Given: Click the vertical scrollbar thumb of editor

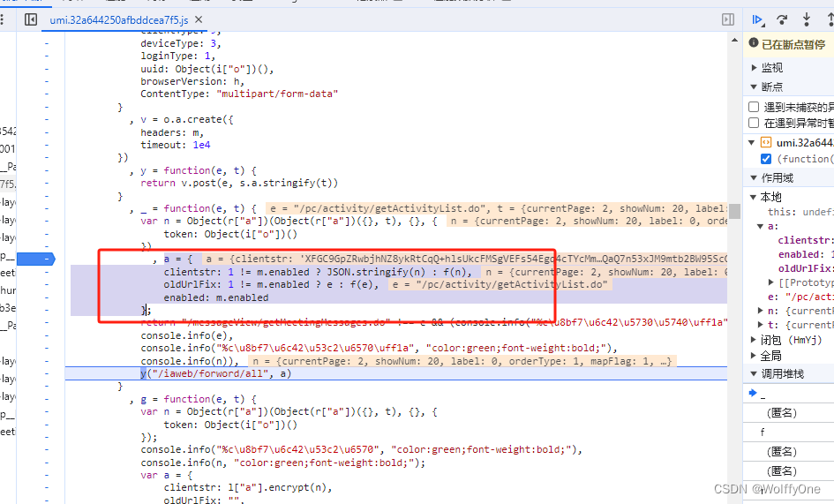Looking at the screenshot, I should point(734,211).
